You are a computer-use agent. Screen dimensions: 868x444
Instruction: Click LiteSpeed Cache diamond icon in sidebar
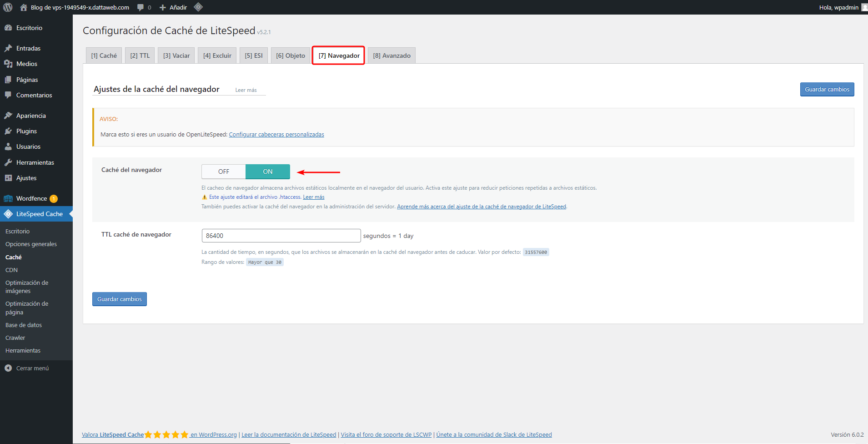[x=8, y=214]
